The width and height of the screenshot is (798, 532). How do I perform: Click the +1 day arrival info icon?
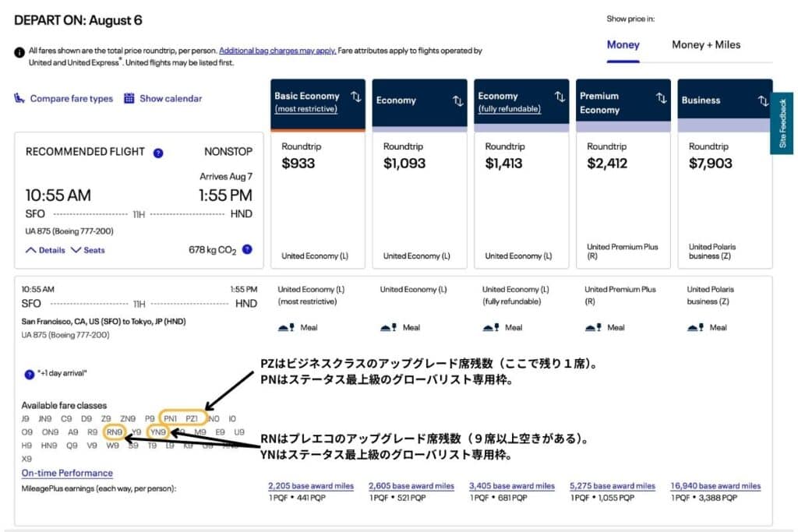[x=29, y=374]
